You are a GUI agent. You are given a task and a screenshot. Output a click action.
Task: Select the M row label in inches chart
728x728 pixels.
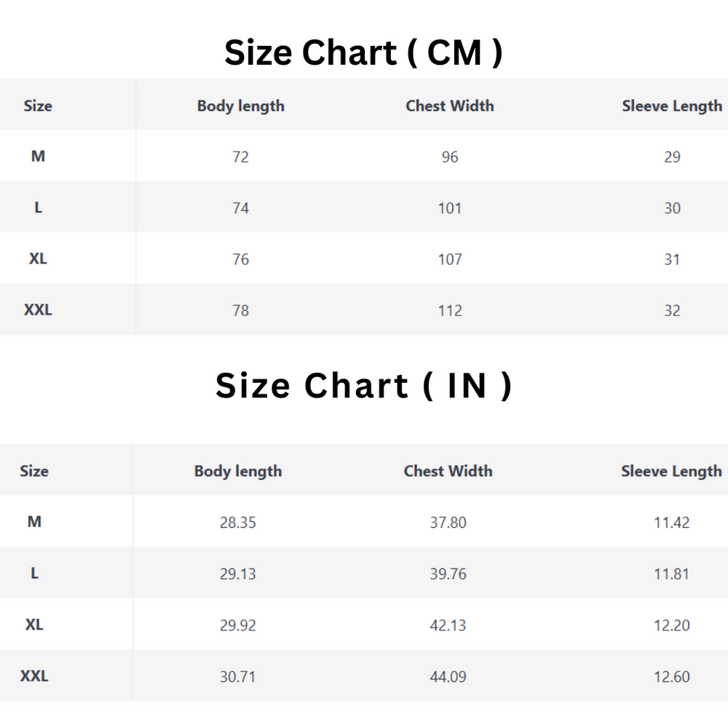coord(34,522)
